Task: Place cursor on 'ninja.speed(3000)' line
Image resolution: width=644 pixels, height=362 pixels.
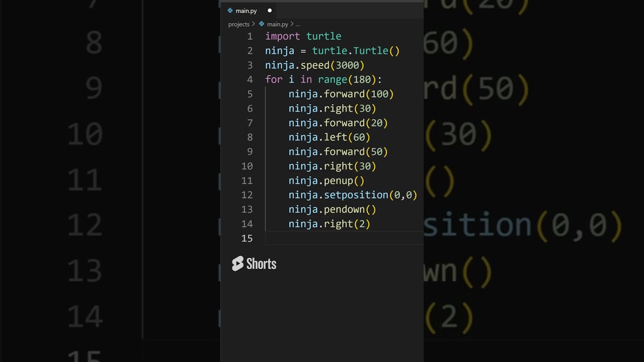Action: (314, 65)
